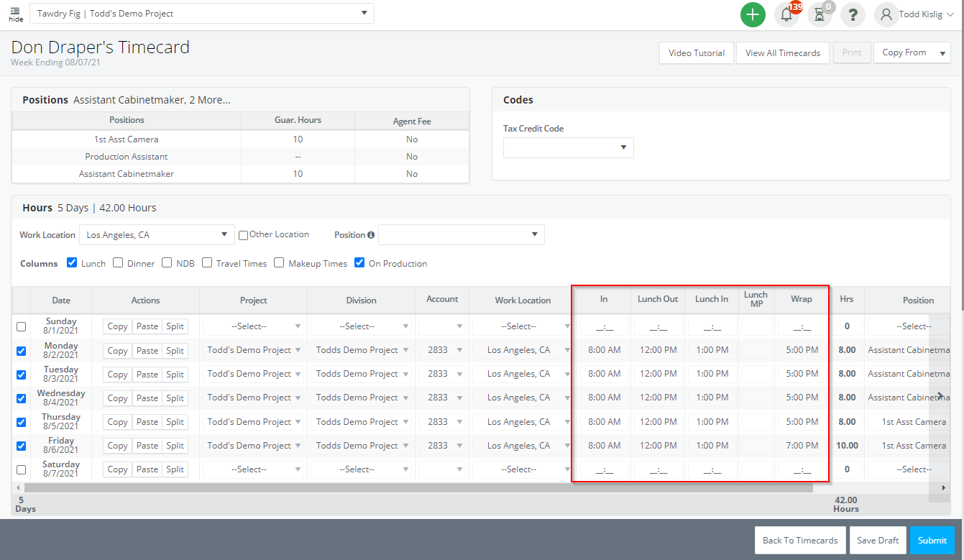Enable the Dinner column checkbox
This screenshot has height=560, width=964.
point(118,263)
